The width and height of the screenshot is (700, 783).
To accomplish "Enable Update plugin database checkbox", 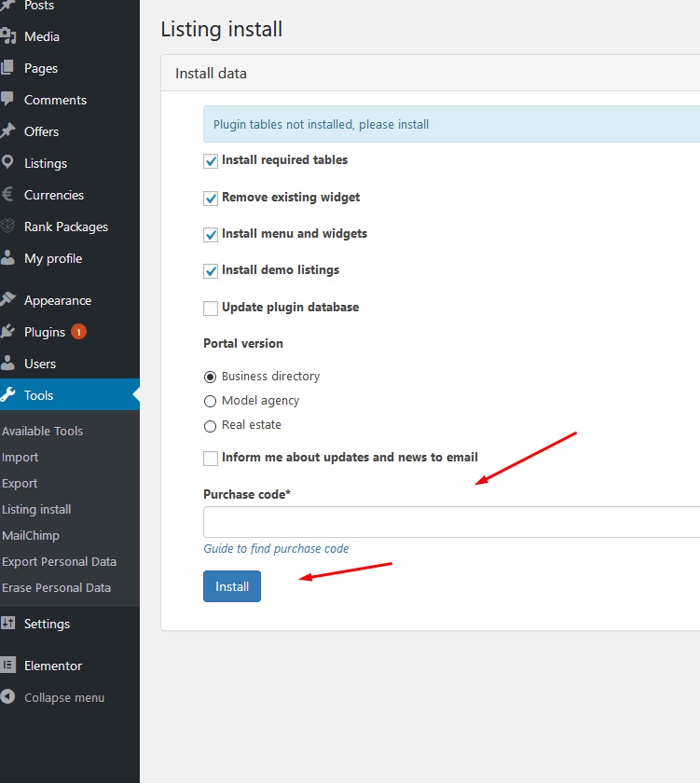I will pos(211,309).
